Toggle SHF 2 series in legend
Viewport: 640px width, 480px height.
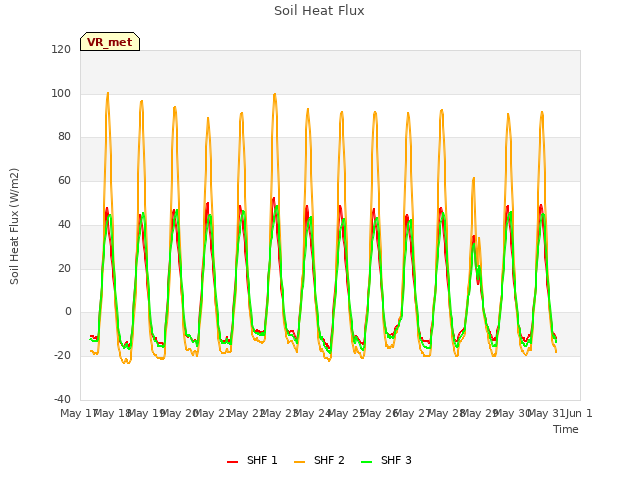(319, 460)
